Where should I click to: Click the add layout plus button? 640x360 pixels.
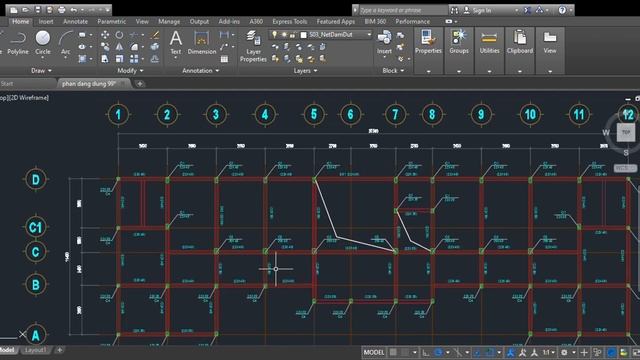click(60, 350)
